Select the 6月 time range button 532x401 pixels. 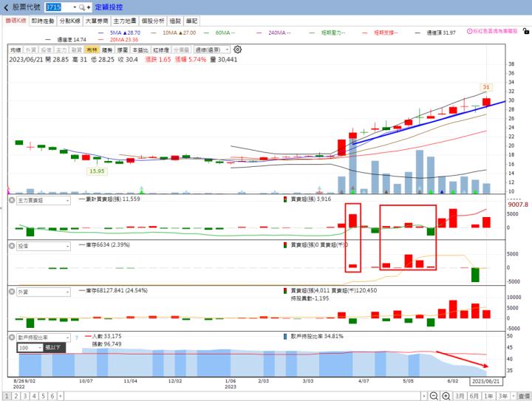click(x=474, y=396)
